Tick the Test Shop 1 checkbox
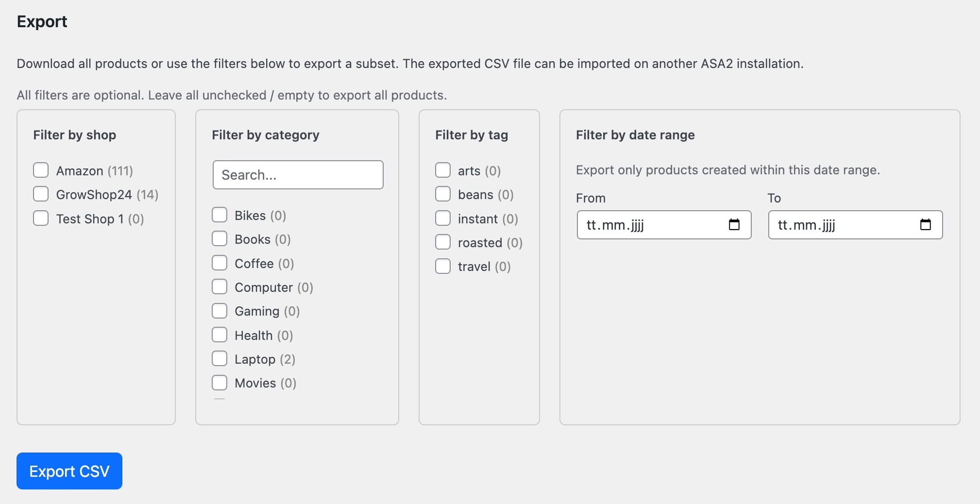980x504 pixels. click(x=41, y=218)
